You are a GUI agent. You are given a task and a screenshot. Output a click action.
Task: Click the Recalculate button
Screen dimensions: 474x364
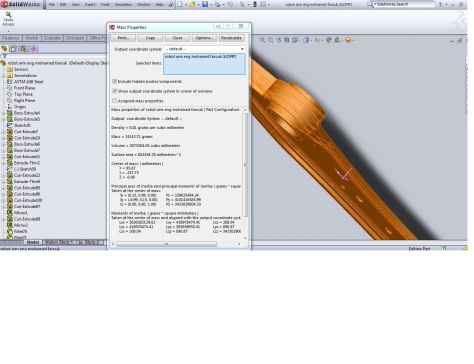pyautogui.click(x=231, y=38)
